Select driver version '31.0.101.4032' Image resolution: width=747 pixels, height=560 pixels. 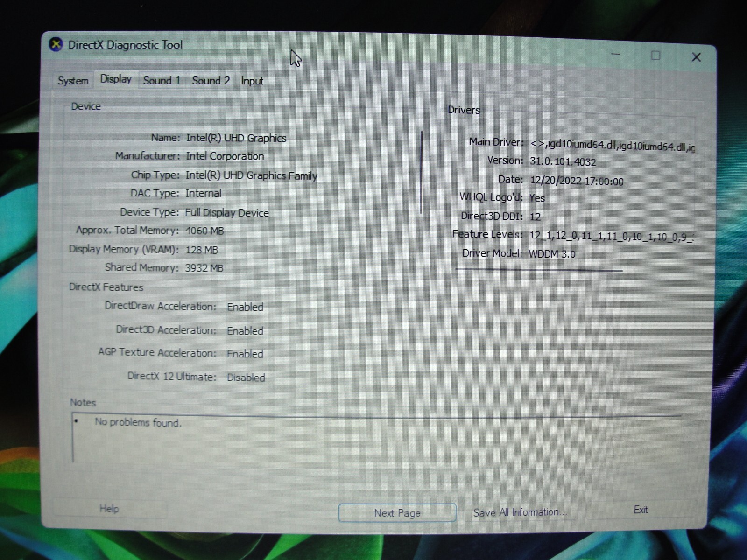[x=563, y=162]
